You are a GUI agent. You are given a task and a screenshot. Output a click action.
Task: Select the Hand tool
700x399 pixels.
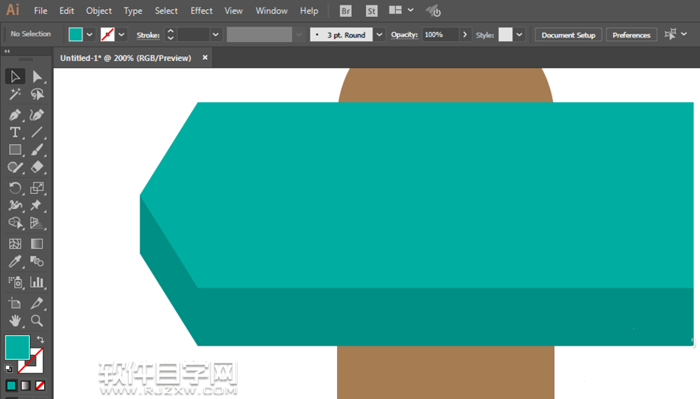pyautogui.click(x=15, y=320)
